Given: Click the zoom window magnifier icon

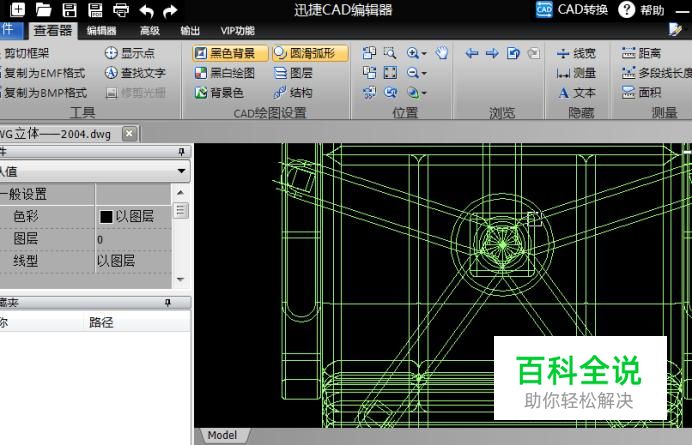Looking at the screenshot, I should point(390,53).
